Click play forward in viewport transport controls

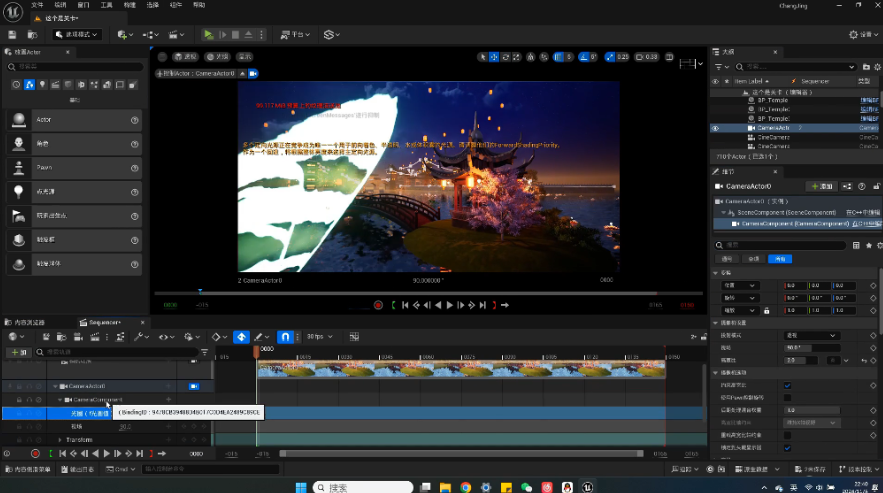point(449,305)
